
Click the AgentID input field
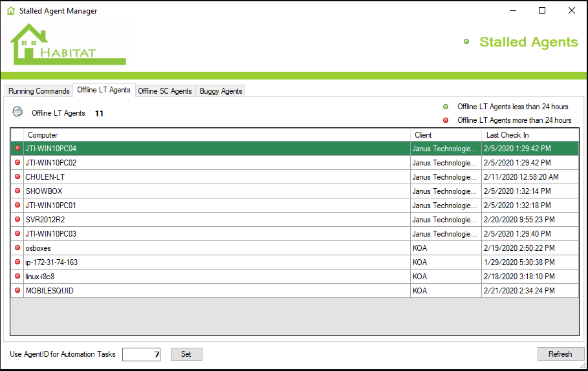point(141,354)
